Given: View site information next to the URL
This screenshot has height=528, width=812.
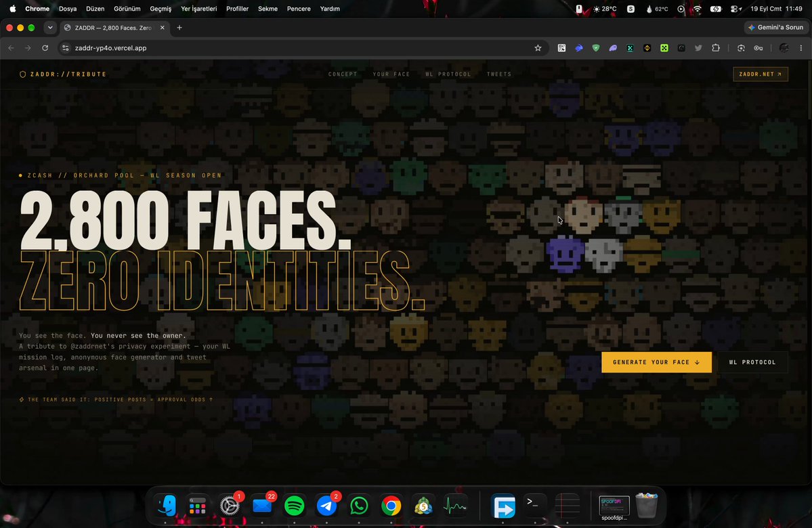Looking at the screenshot, I should (65, 48).
